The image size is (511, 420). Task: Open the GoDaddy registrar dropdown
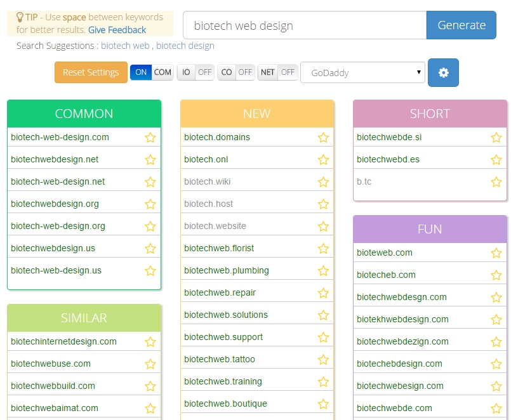[362, 72]
